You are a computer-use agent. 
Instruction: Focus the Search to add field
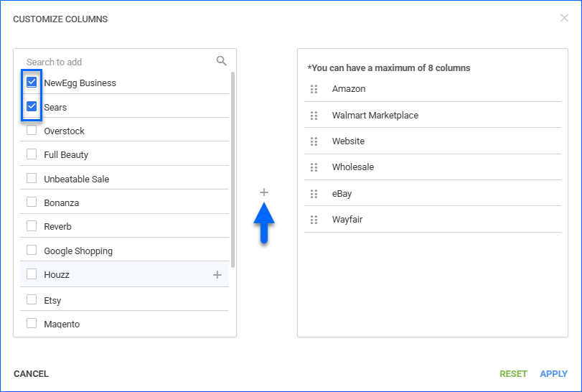(x=115, y=62)
